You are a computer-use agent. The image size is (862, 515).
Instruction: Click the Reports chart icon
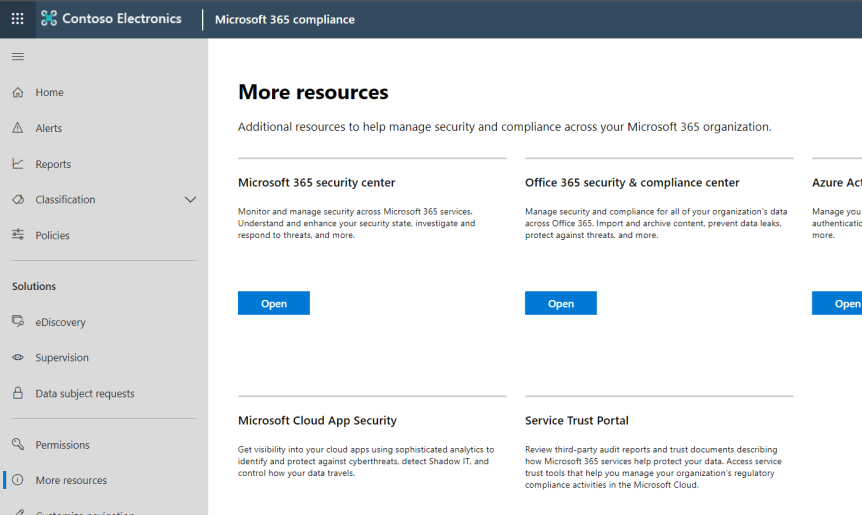[18, 164]
